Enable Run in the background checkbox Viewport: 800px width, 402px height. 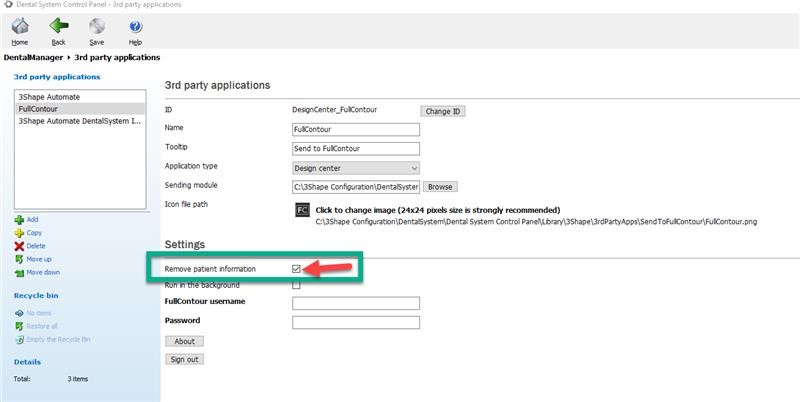[296, 285]
